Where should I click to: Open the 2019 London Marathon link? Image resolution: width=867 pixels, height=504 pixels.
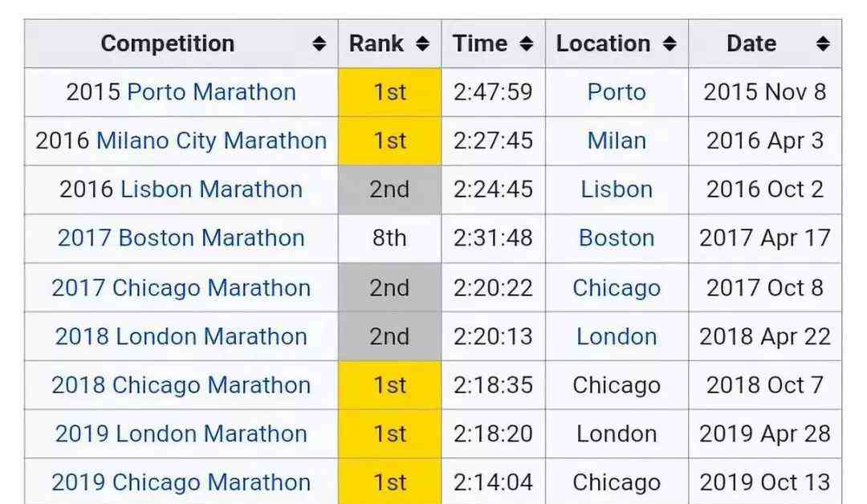[x=181, y=434]
